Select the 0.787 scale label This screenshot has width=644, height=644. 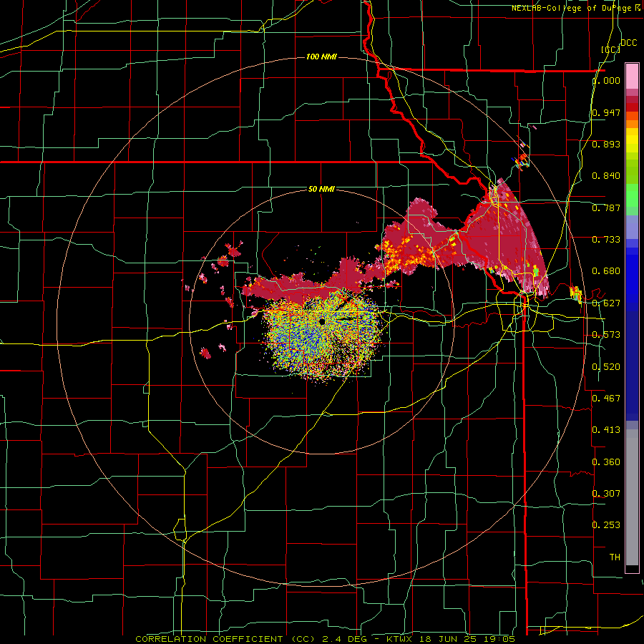coord(606,208)
